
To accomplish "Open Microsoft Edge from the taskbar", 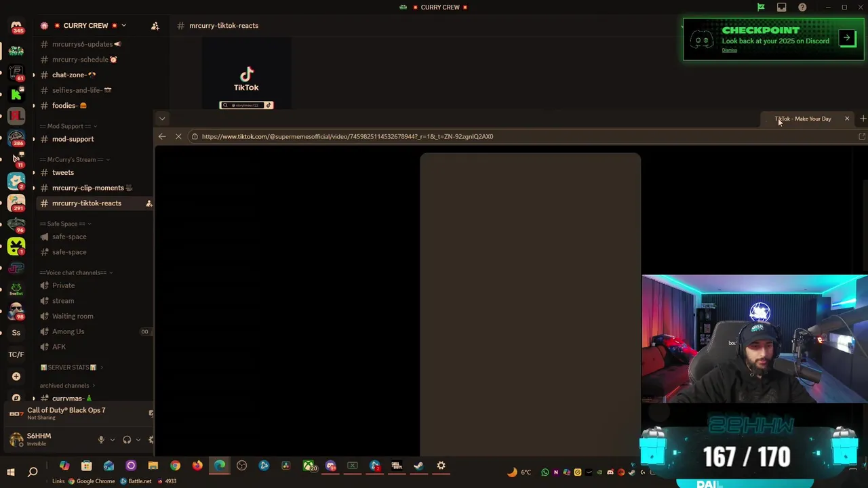I will point(220,466).
